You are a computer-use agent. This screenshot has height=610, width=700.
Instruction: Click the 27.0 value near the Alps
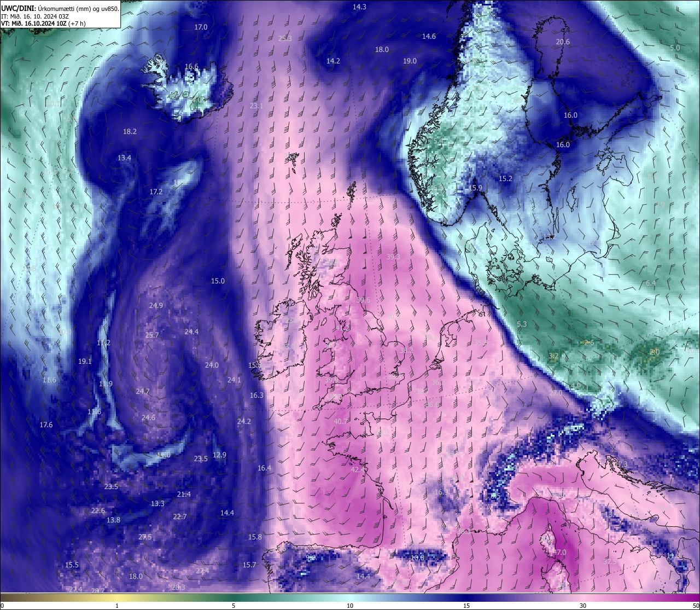pyautogui.click(x=556, y=393)
